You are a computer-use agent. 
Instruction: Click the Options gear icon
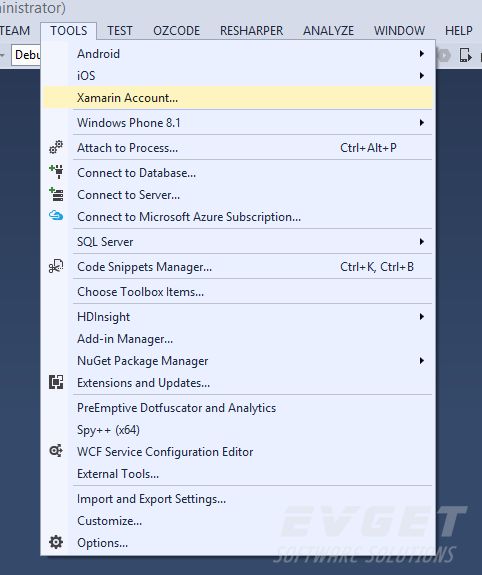(x=56, y=542)
